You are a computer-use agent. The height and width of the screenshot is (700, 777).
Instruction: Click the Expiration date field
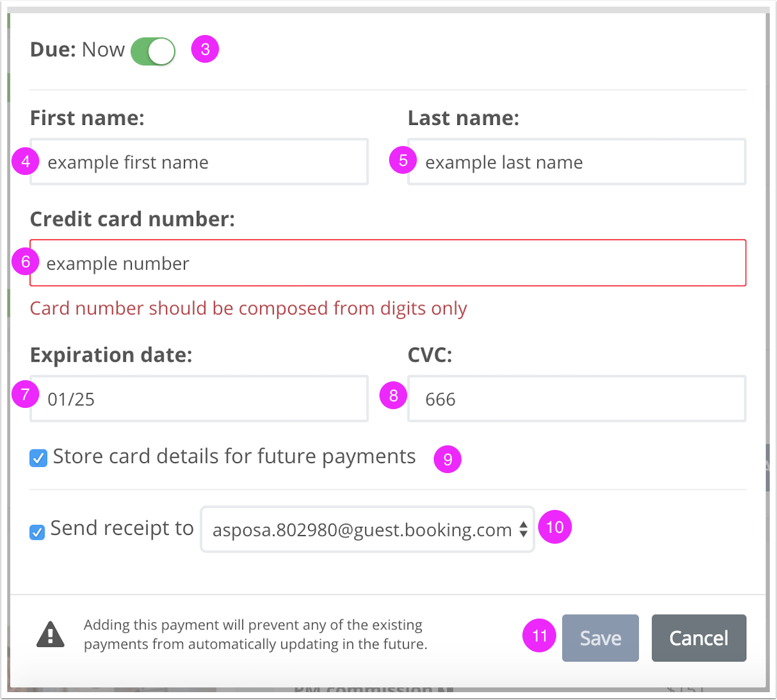click(x=199, y=399)
